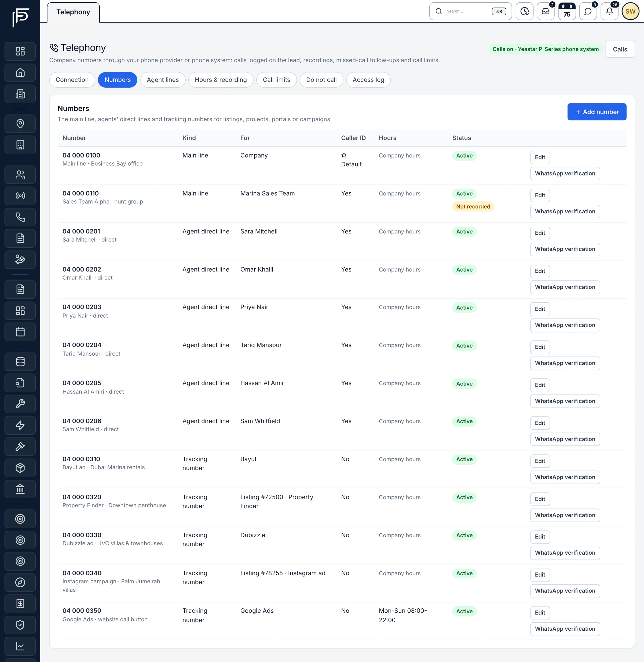Click the SW user avatar

(631, 12)
